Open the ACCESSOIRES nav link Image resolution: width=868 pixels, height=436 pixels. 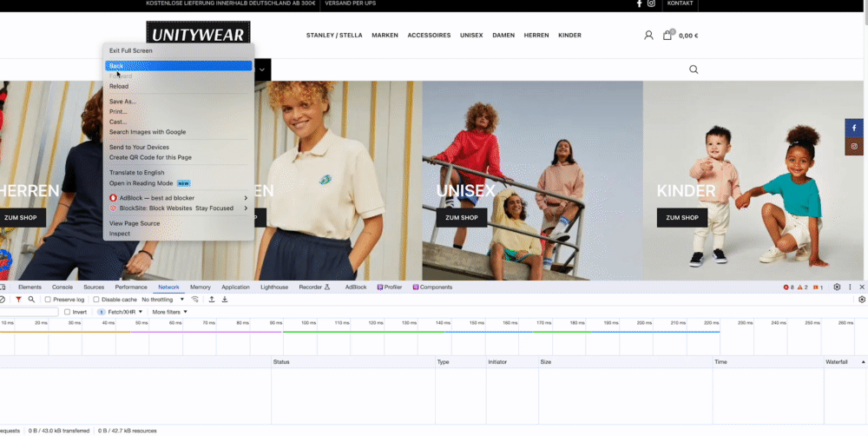tap(429, 36)
